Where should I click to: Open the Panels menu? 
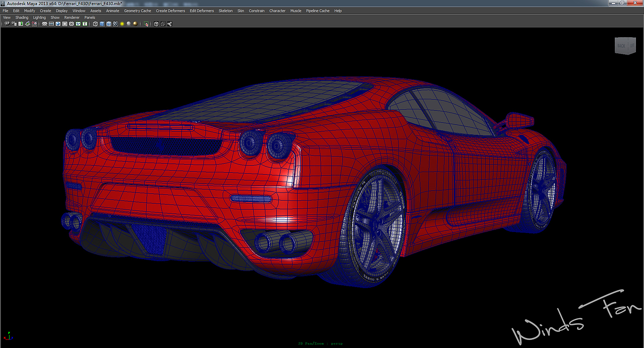click(x=90, y=18)
